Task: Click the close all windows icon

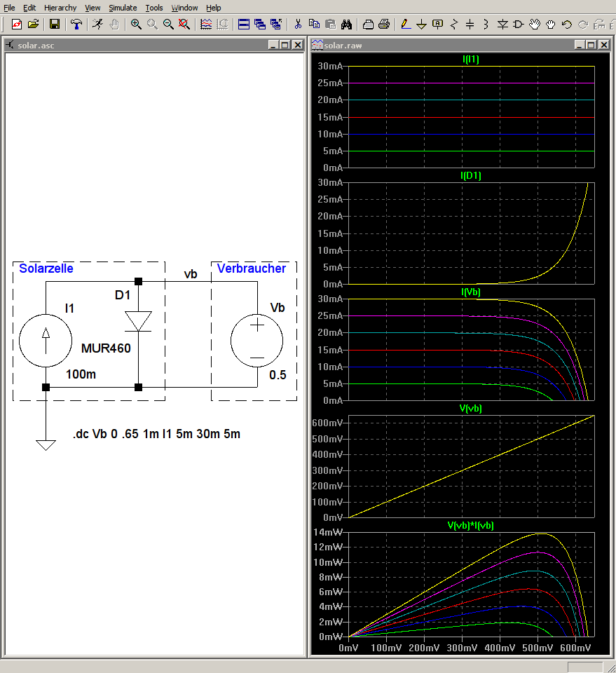Action: click(276, 24)
